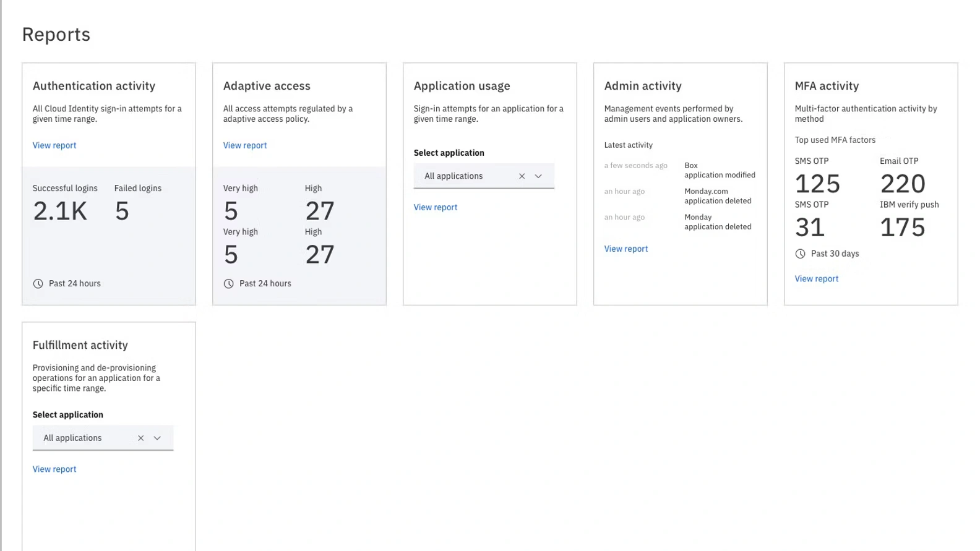Clear selection in Fulfillment activity dropdown
This screenshot has width=980, height=551.
[140, 438]
